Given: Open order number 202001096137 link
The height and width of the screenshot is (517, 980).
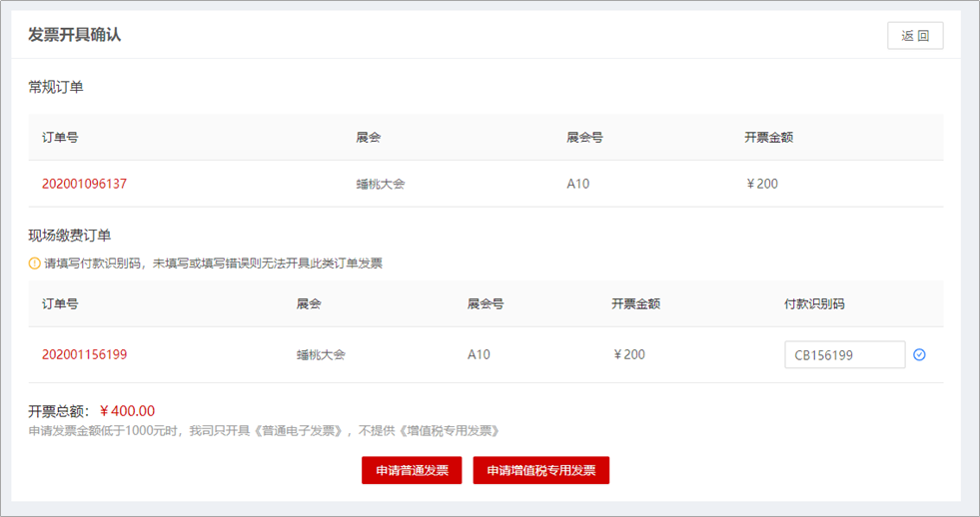Looking at the screenshot, I should (x=84, y=184).
